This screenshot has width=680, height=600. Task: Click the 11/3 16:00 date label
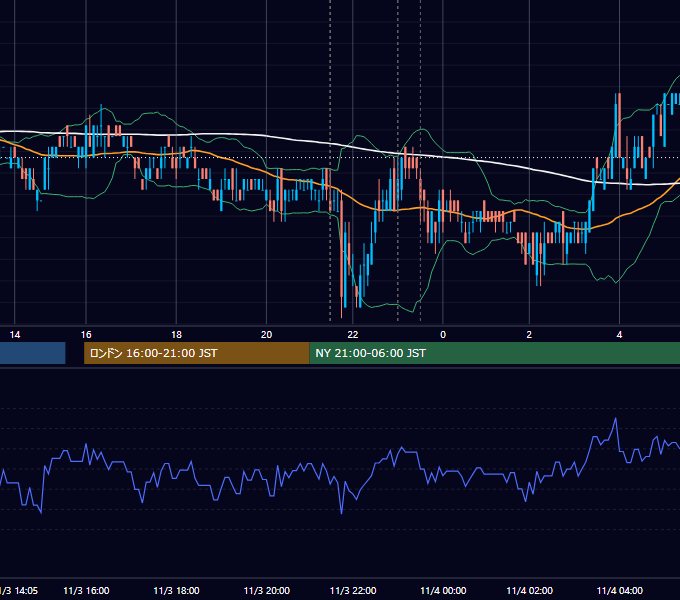(x=86, y=590)
